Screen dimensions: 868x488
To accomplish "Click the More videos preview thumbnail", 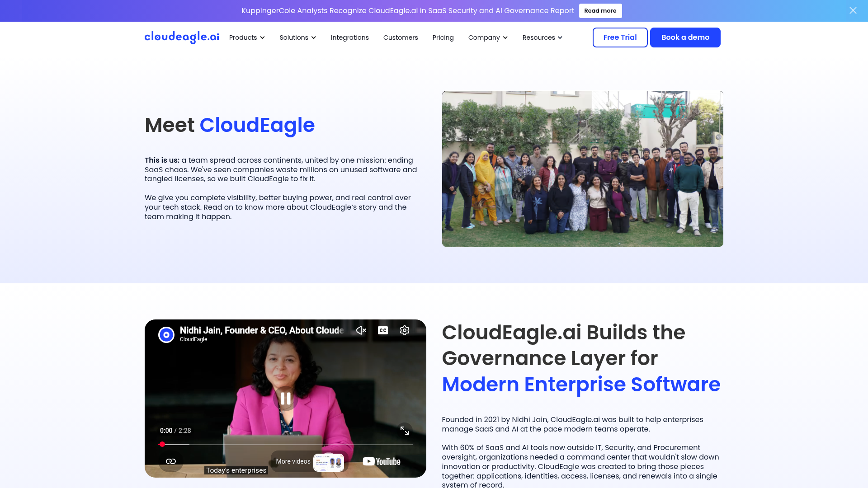I will [x=328, y=462].
